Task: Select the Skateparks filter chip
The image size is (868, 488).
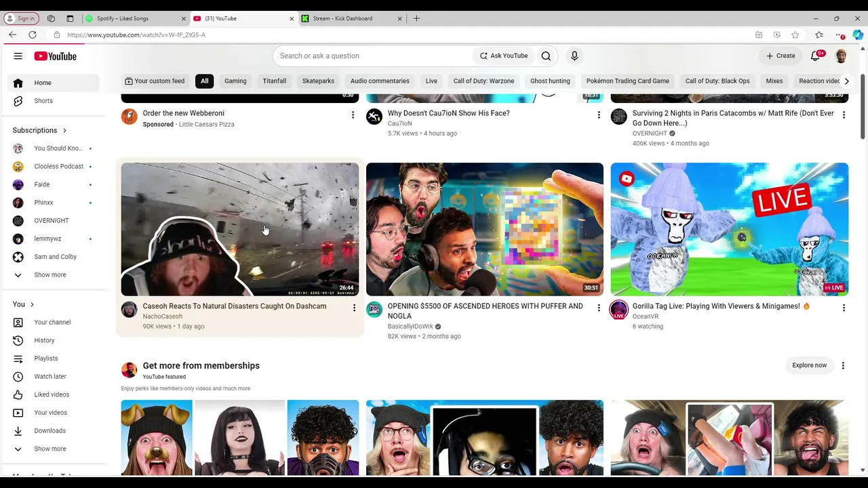Action: click(x=318, y=81)
